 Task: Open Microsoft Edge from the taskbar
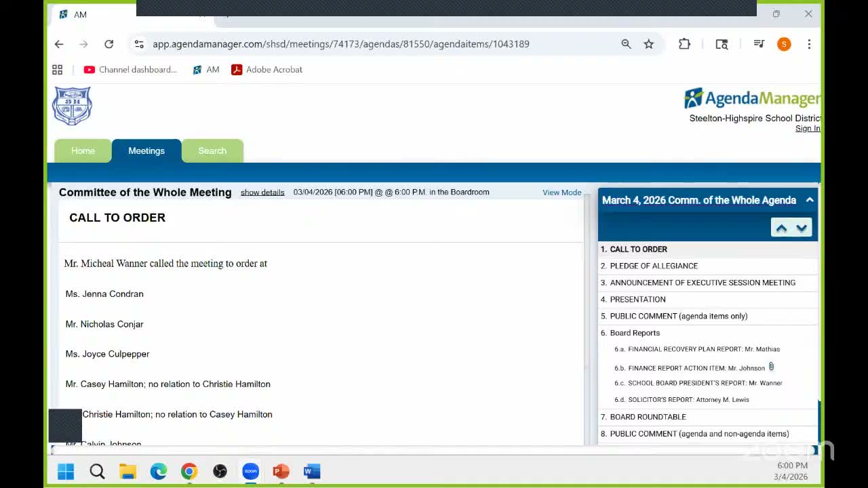coord(159,472)
